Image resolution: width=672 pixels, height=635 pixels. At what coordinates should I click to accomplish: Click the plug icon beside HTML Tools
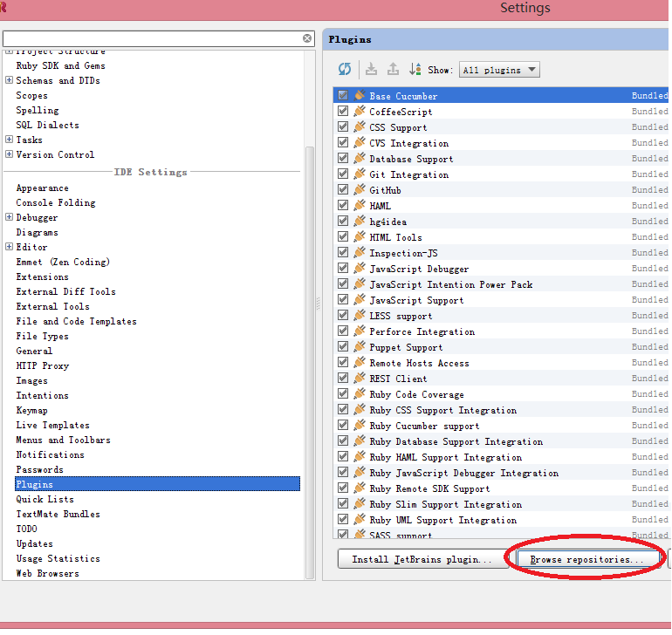tap(360, 236)
